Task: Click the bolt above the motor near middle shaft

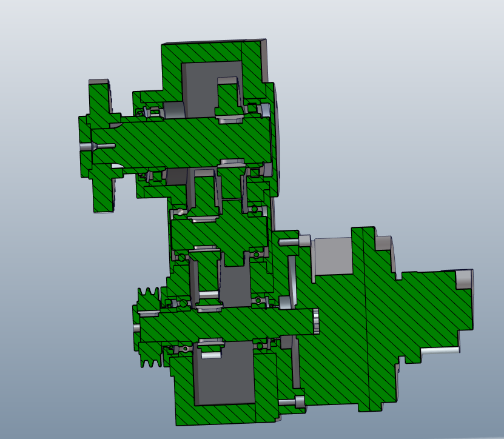Action: (x=295, y=241)
